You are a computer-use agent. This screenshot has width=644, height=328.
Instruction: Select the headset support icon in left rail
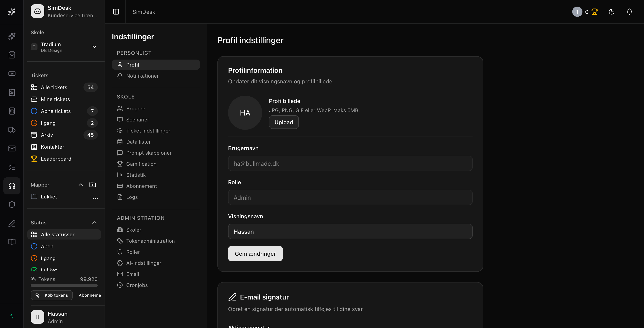coord(12,186)
